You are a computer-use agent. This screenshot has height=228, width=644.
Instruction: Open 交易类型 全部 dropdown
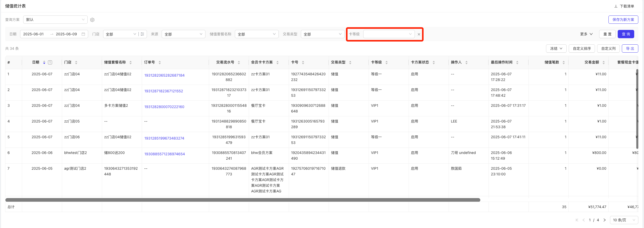[x=323, y=34]
